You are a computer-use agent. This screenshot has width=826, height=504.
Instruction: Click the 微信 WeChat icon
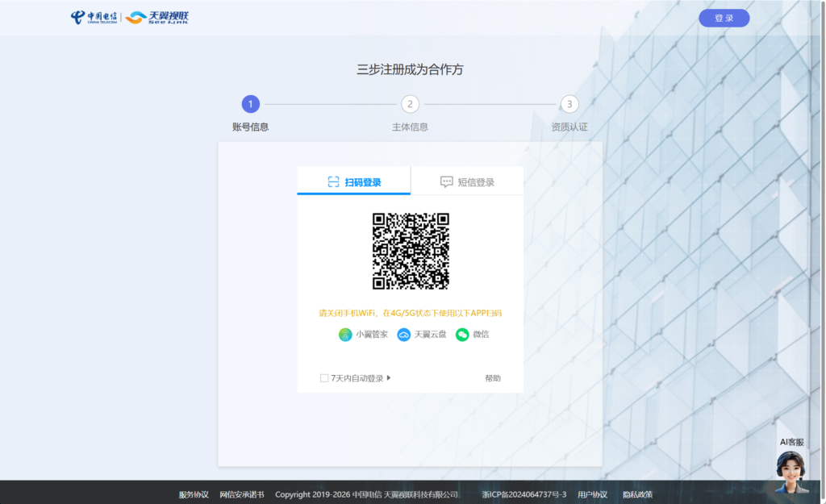[x=462, y=335]
